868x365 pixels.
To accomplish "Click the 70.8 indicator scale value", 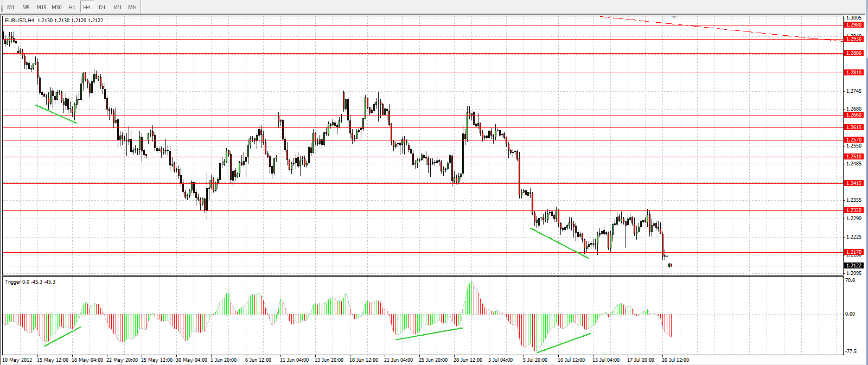I will (x=850, y=280).
